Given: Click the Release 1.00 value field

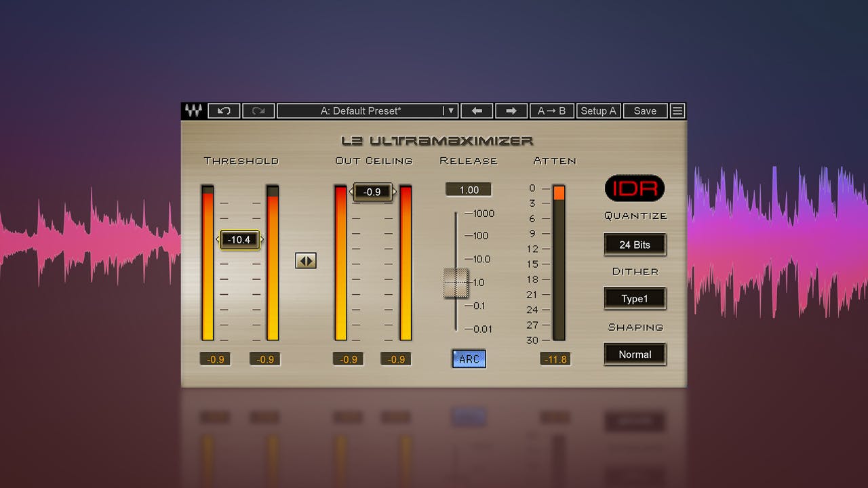Looking at the screenshot, I should 469,190.
